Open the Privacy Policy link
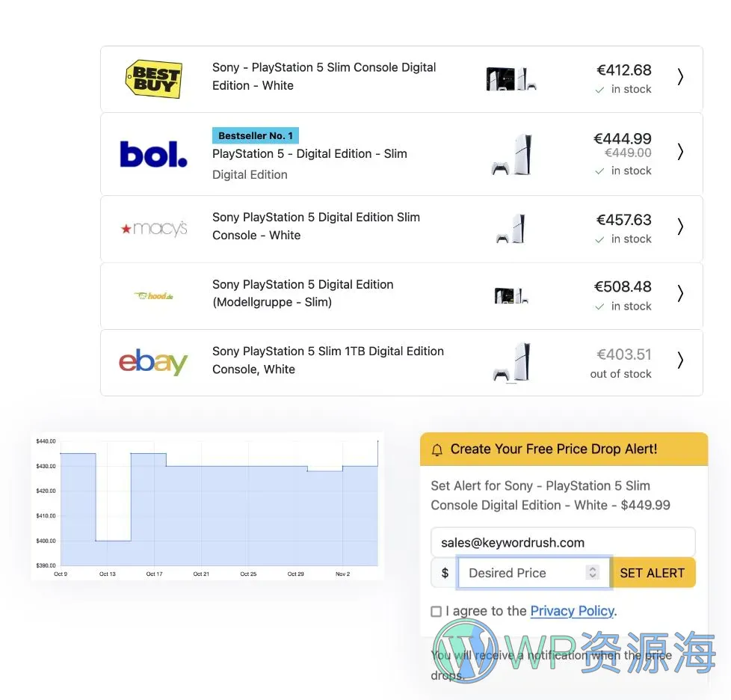The image size is (731, 700). point(573,611)
